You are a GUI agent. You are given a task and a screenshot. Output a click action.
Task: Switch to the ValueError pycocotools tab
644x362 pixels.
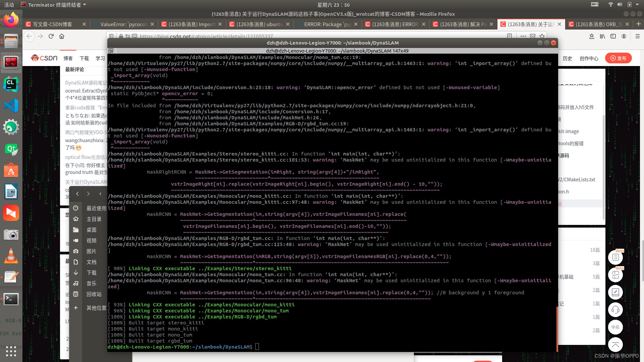pos(124,24)
